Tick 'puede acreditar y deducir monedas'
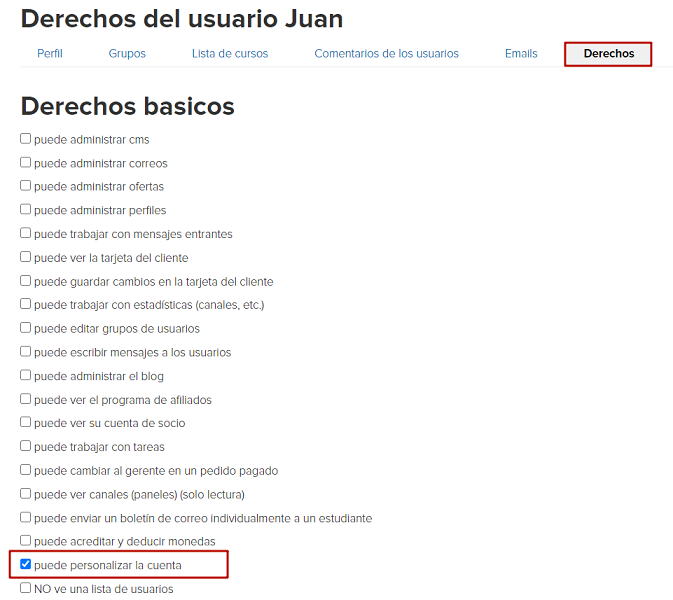 (26, 540)
